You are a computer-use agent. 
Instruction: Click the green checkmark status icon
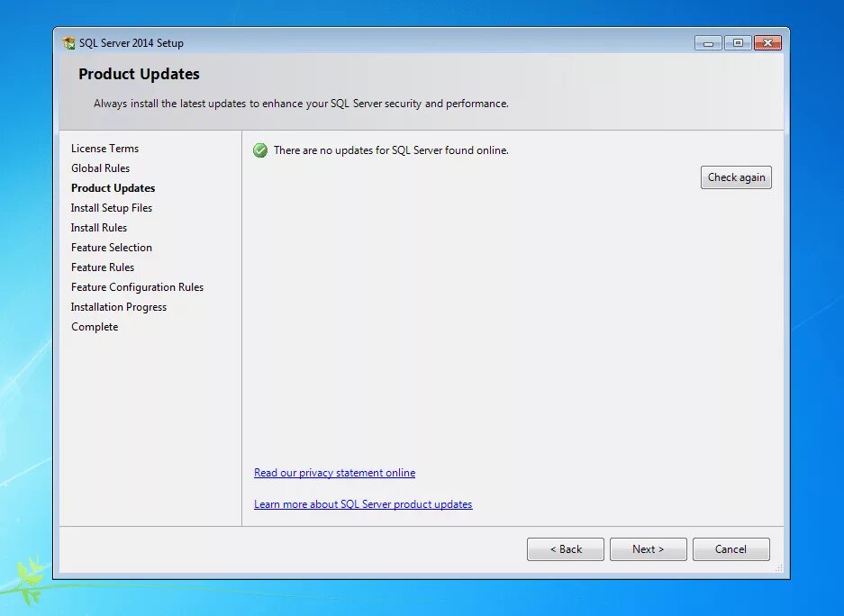[260, 150]
